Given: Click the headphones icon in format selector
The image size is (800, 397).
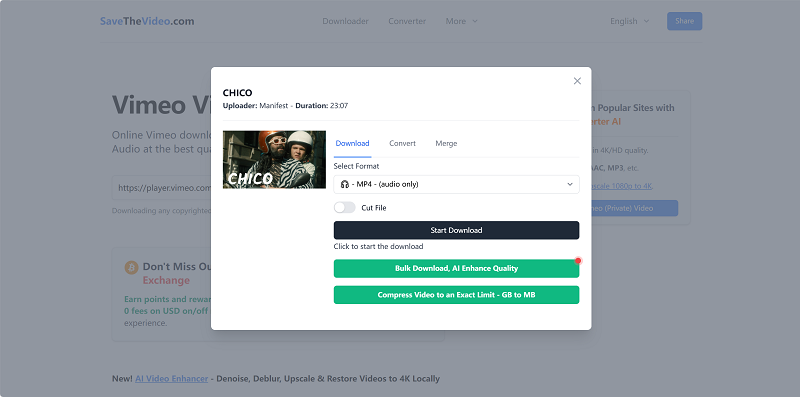Looking at the screenshot, I should [344, 184].
